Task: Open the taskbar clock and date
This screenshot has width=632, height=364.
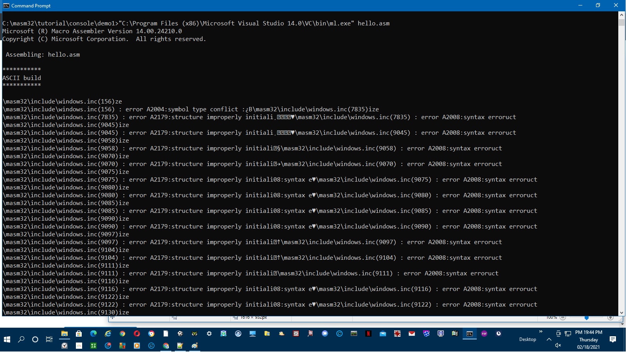Action: [589, 339]
